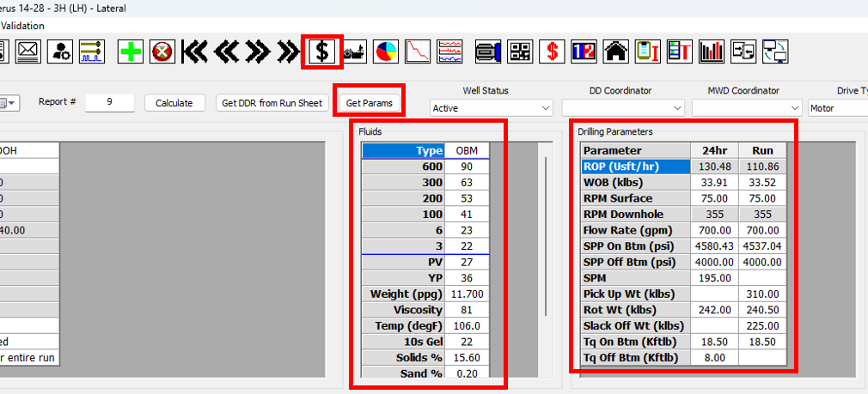The width and height of the screenshot is (868, 394).
Task: Click the Report # input field
Action: pos(109,102)
